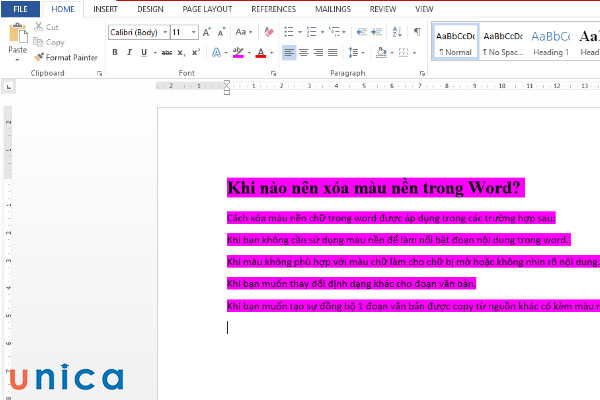
Task: Toggle italic formatting
Action: point(131,52)
